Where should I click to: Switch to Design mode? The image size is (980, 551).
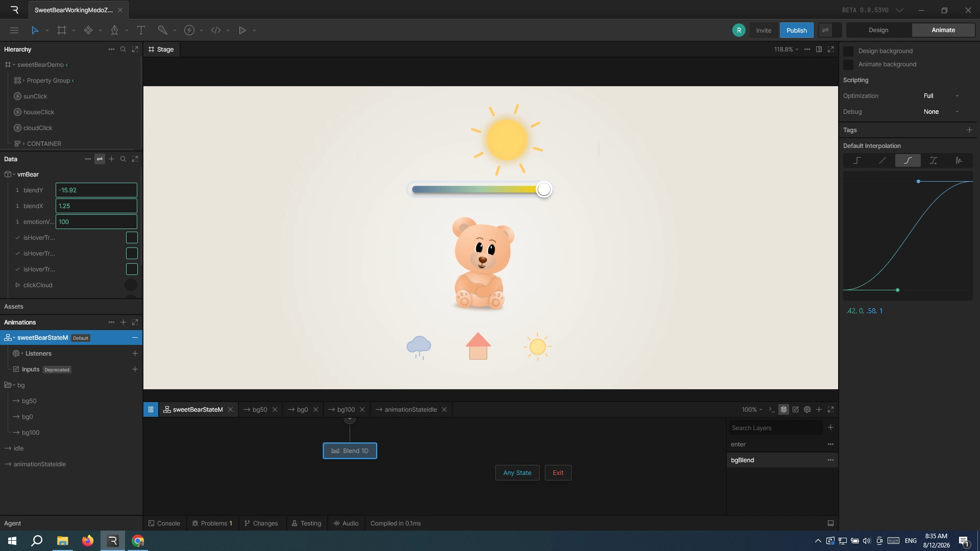[878, 30]
